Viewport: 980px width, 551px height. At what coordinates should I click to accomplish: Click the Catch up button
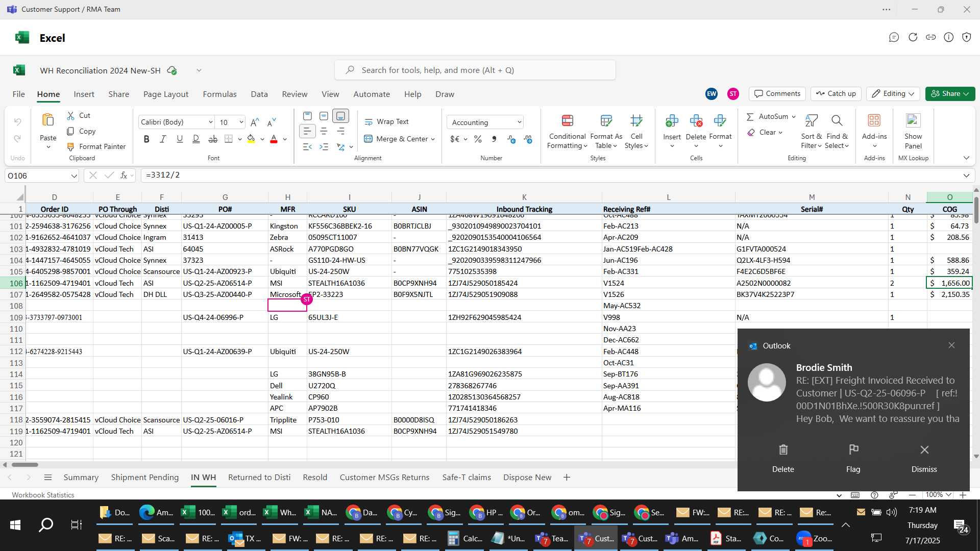click(x=836, y=94)
